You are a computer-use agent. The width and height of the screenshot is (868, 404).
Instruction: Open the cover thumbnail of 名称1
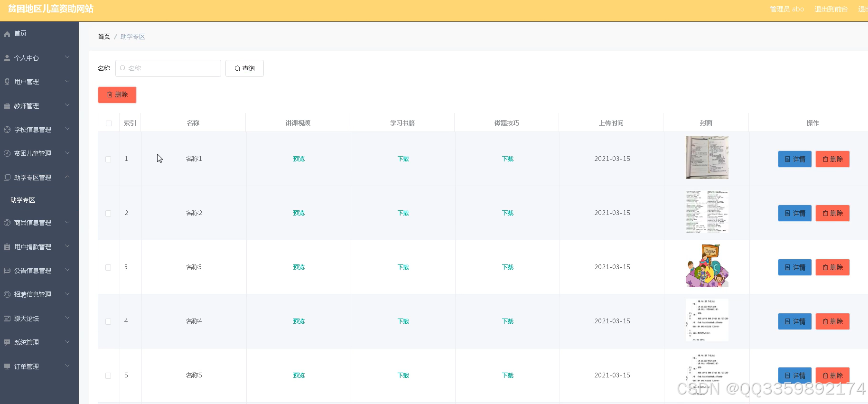[707, 158]
